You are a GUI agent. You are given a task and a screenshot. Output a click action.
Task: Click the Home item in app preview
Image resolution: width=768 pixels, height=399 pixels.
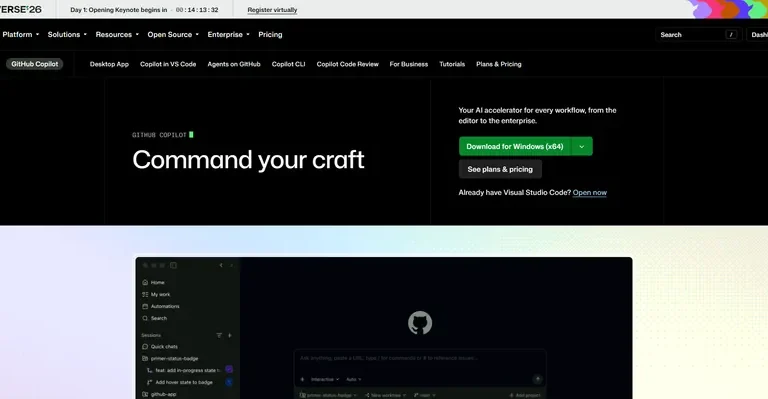(153, 282)
